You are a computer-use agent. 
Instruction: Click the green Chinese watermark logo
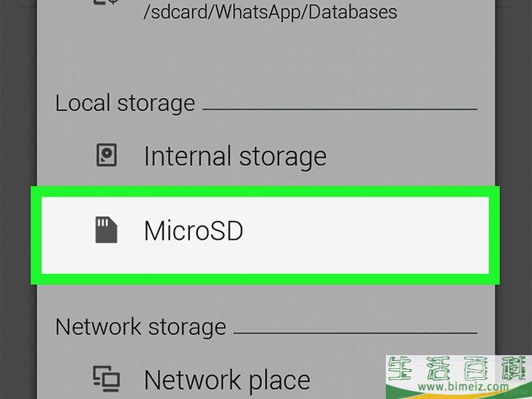tap(459, 368)
